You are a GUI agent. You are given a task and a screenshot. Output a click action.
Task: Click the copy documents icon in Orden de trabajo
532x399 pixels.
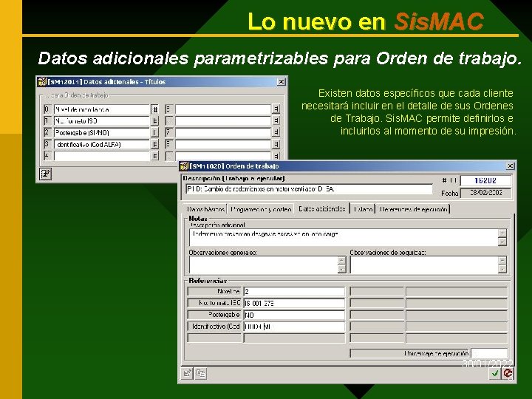[201, 374]
